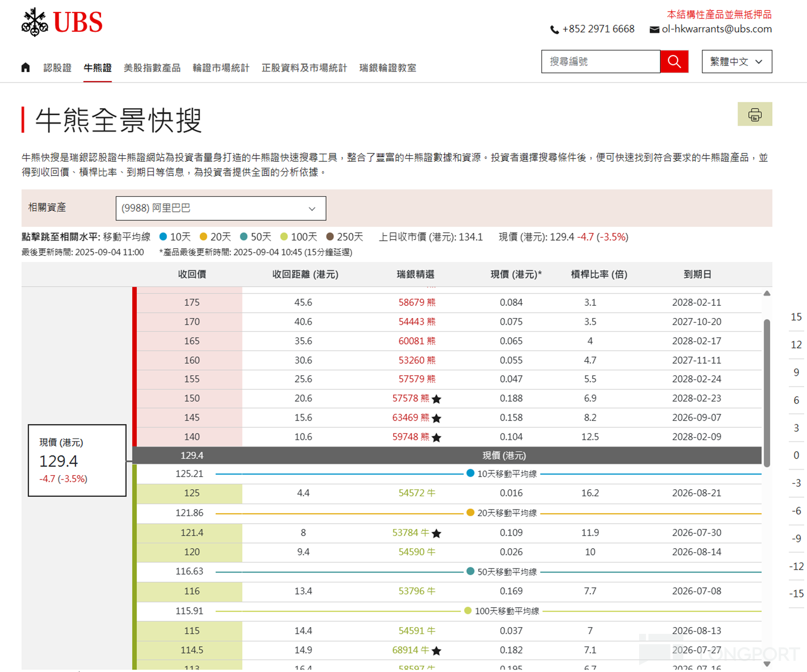Screen dimensions: 807x672
Task: Click the star next to 53784 牛
Action: tap(436, 533)
